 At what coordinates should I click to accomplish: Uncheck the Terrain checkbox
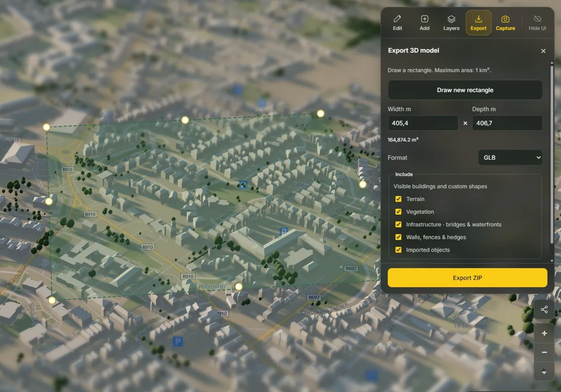(399, 199)
